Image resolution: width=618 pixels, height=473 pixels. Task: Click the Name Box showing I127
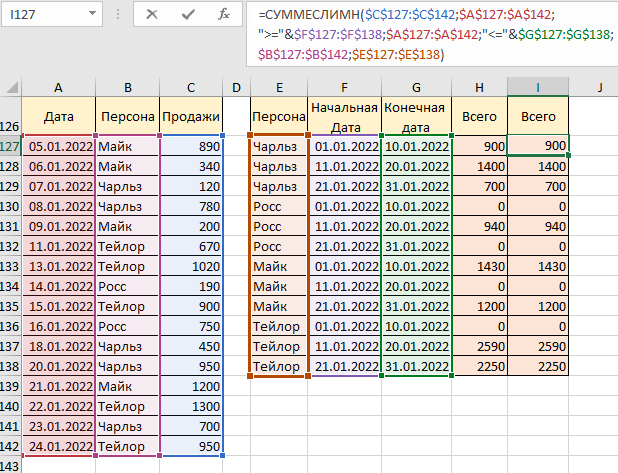tap(40, 15)
